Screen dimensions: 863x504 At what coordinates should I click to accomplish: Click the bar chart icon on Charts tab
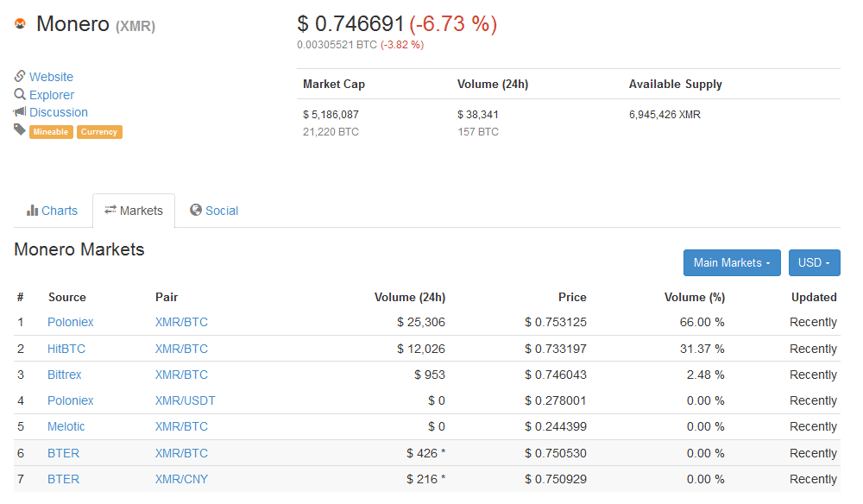(x=33, y=211)
